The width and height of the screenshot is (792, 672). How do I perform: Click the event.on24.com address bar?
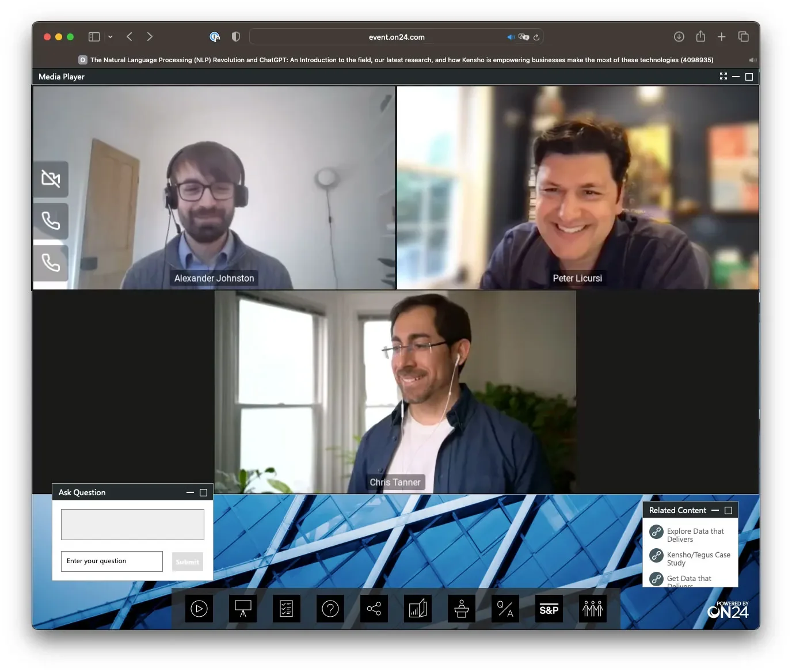pyautogui.click(x=397, y=37)
